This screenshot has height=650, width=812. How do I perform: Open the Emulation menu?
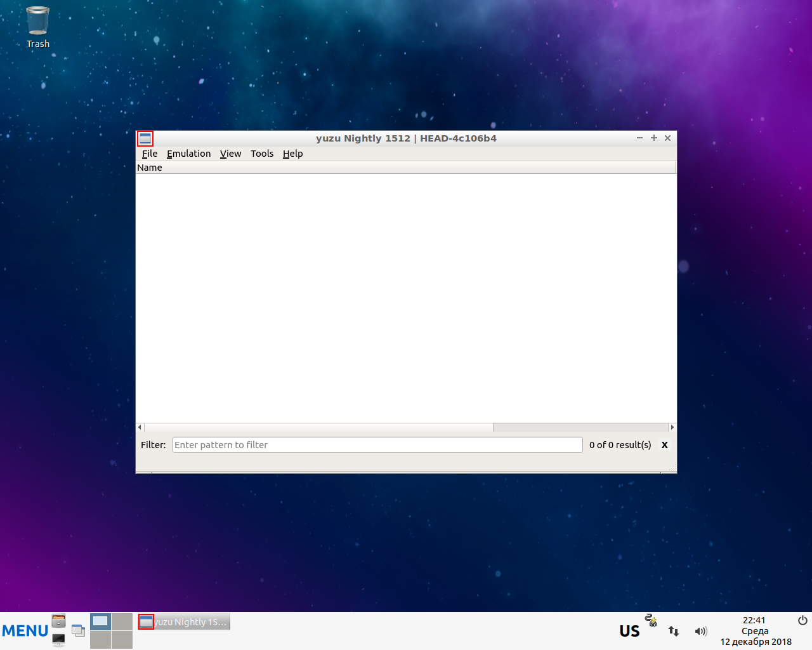pos(188,153)
